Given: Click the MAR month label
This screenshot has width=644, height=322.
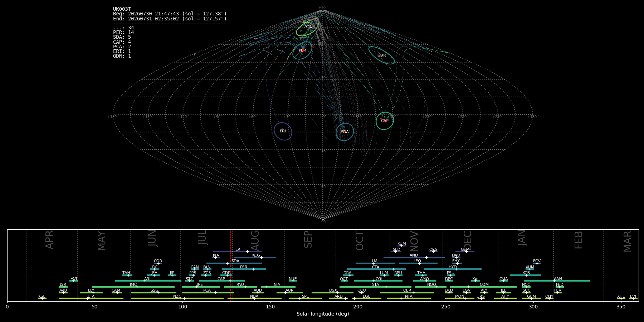Looking at the screenshot, I should [x=628, y=241].
